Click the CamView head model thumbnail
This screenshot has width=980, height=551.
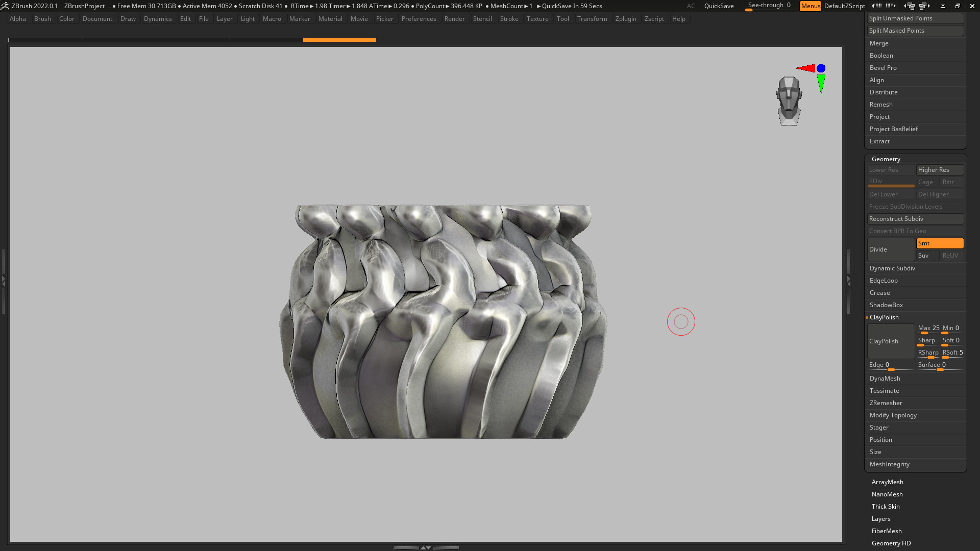(789, 101)
